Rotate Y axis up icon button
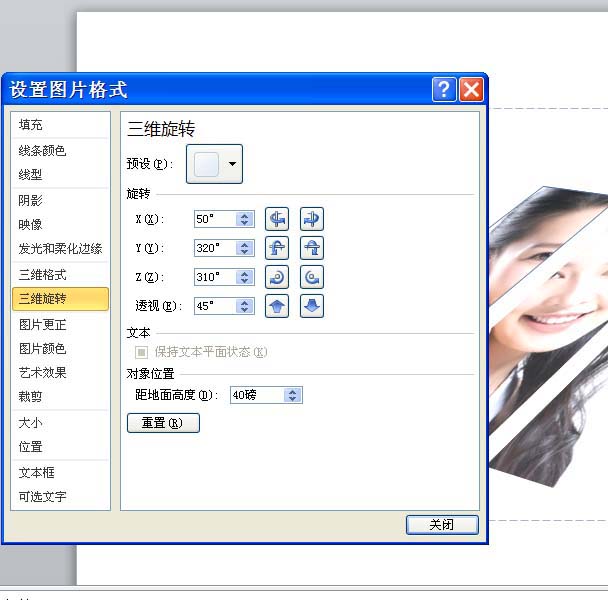Image resolution: width=608 pixels, height=600 pixels. coord(276,248)
